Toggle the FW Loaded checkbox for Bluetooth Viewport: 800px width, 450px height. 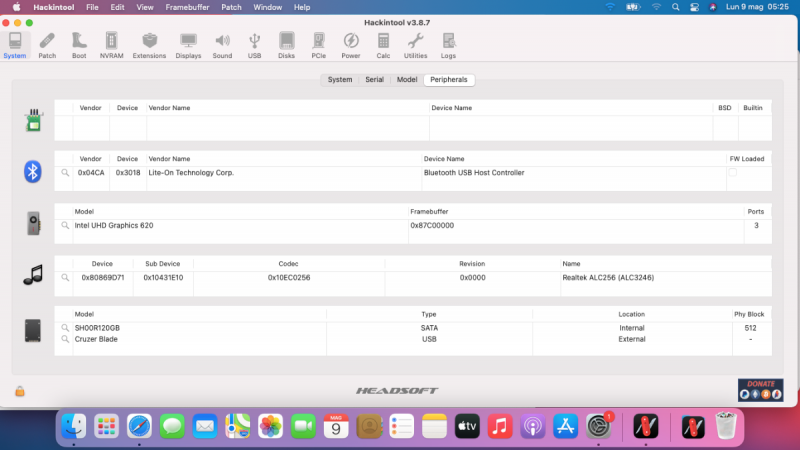click(732, 173)
